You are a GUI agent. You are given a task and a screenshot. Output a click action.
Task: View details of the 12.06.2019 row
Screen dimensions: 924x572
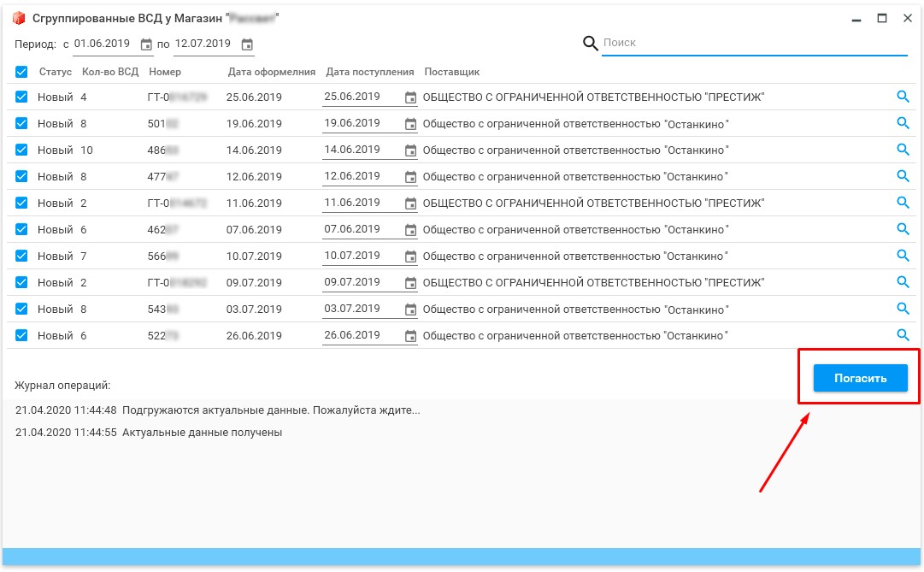[x=903, y=176]
